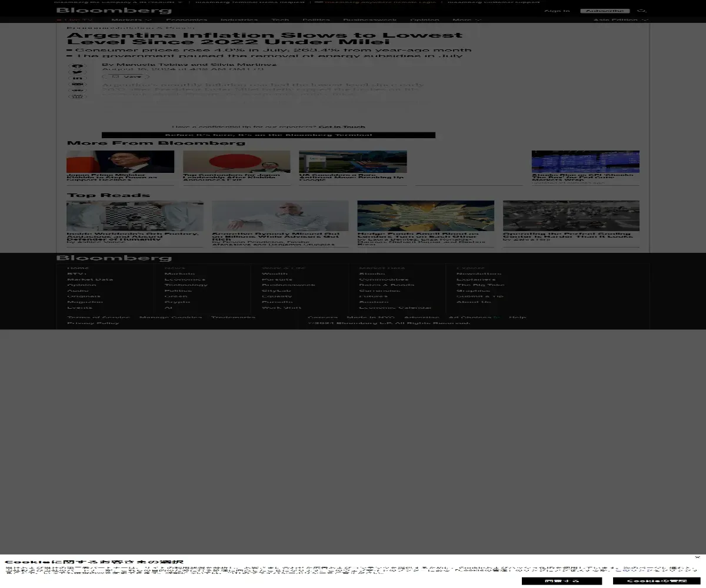Click the Bloomberg Customer Support link
Screen dimensions: 706x588
click(494, 2)
